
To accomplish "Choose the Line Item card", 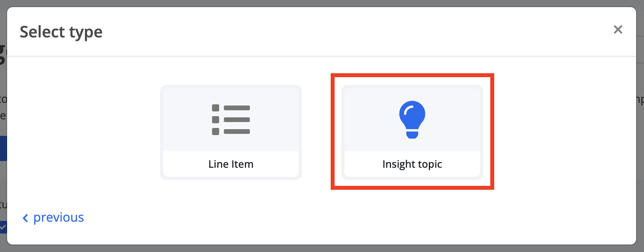I will coord(231,132).
